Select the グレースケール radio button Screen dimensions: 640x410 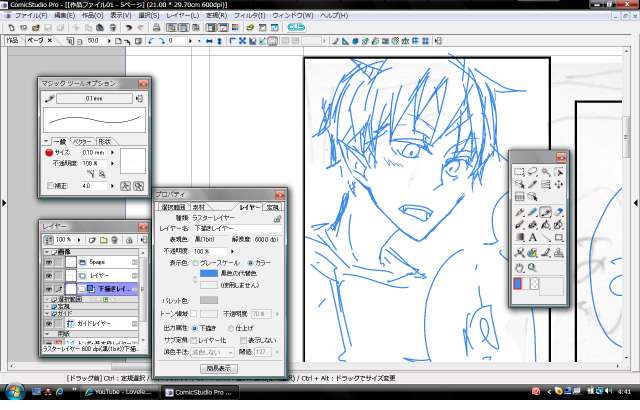point(196,263)
